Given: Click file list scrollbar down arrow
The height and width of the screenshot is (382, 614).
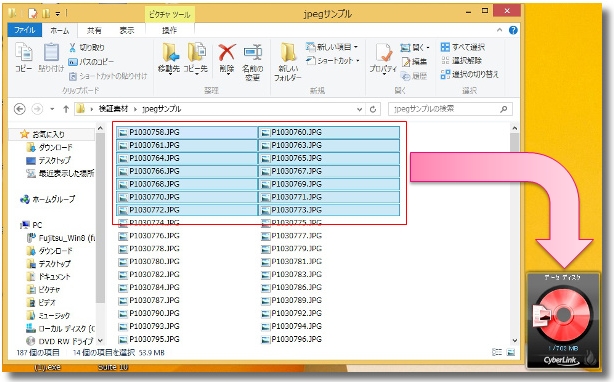Looking at the screenshot, I should tap(515, 341).
